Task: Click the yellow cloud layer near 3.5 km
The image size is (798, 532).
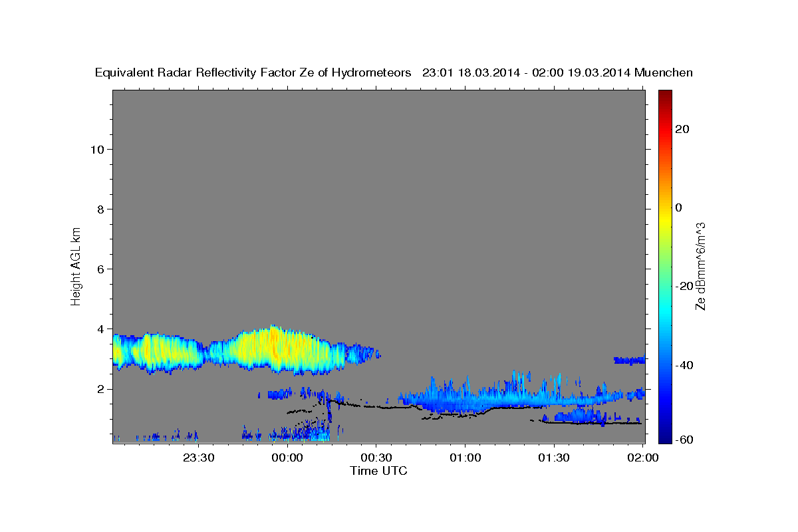Action: coord(246,348)
